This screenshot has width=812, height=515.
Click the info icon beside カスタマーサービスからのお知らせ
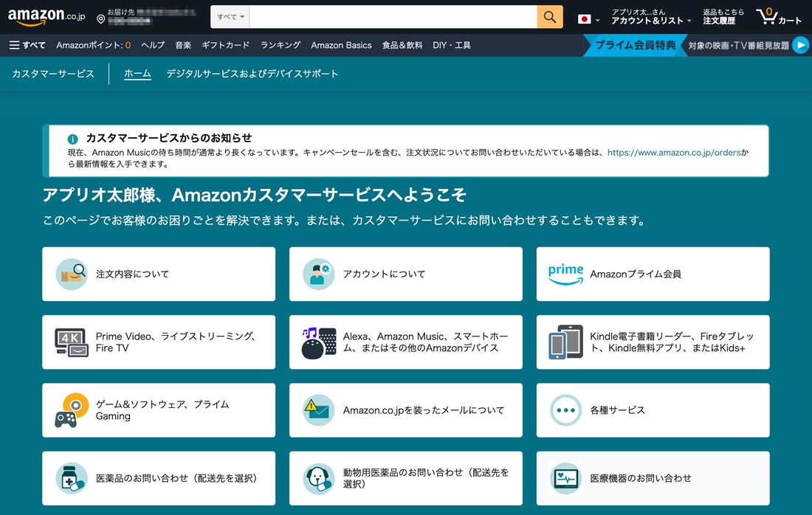point(72,139)
